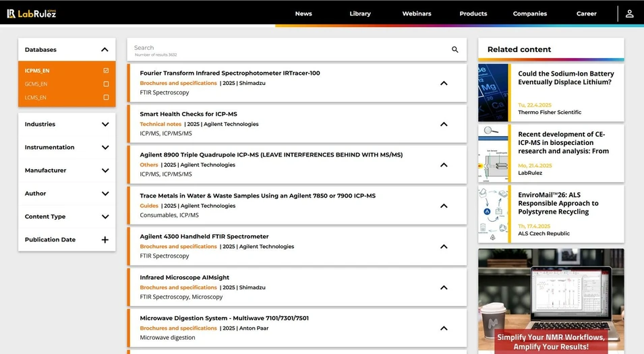
Task: Open Smart Health Checks for ICP-MS title
Action: coord(189,114)
